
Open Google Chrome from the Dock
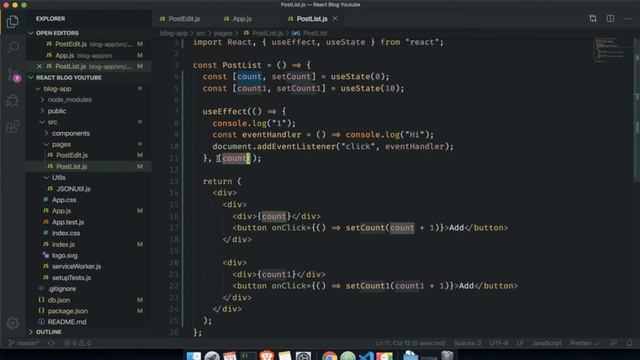[329, 356]
